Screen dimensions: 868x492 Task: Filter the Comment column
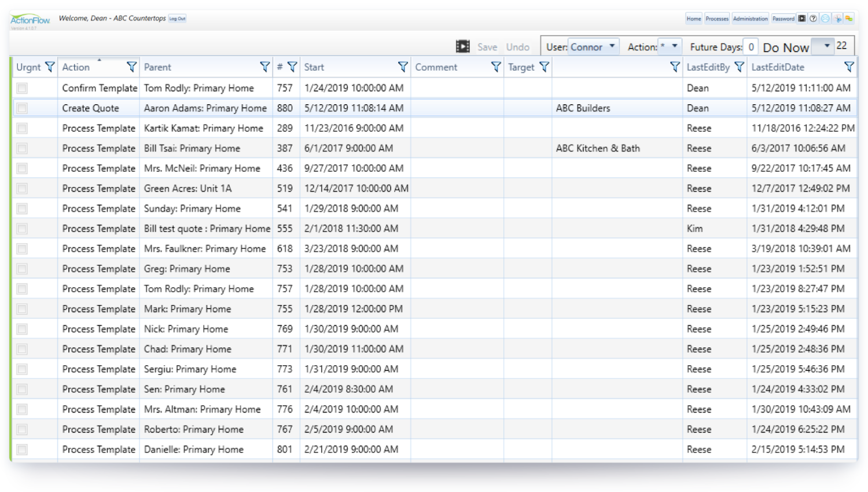(495, 67)
